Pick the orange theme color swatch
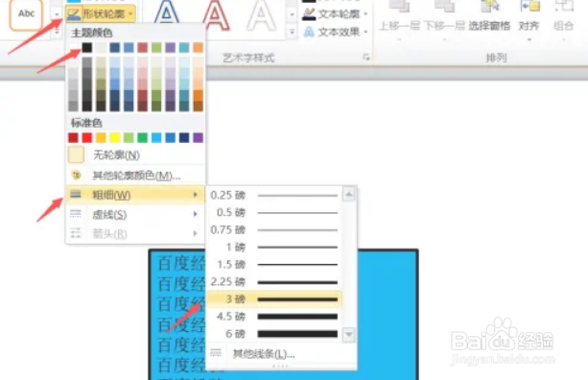Screen dimensions: 588x380 point(198,47)
